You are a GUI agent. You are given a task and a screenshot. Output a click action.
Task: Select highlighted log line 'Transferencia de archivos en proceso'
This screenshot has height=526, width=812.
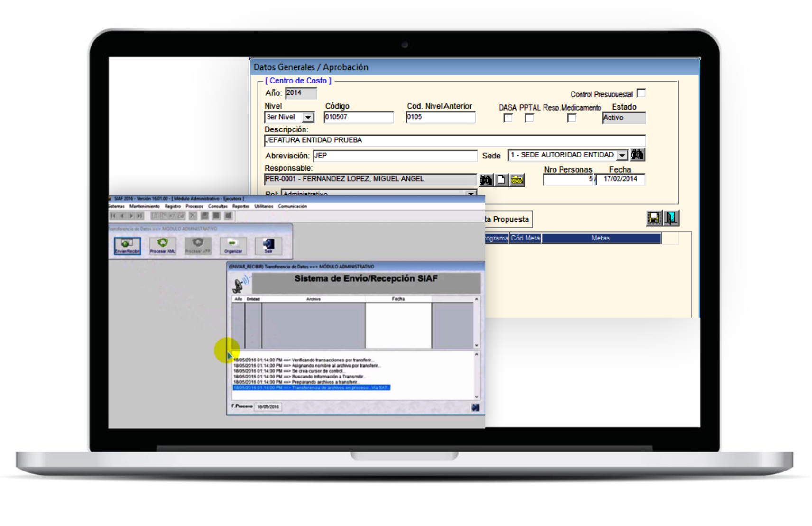click(x=311, y=388)
